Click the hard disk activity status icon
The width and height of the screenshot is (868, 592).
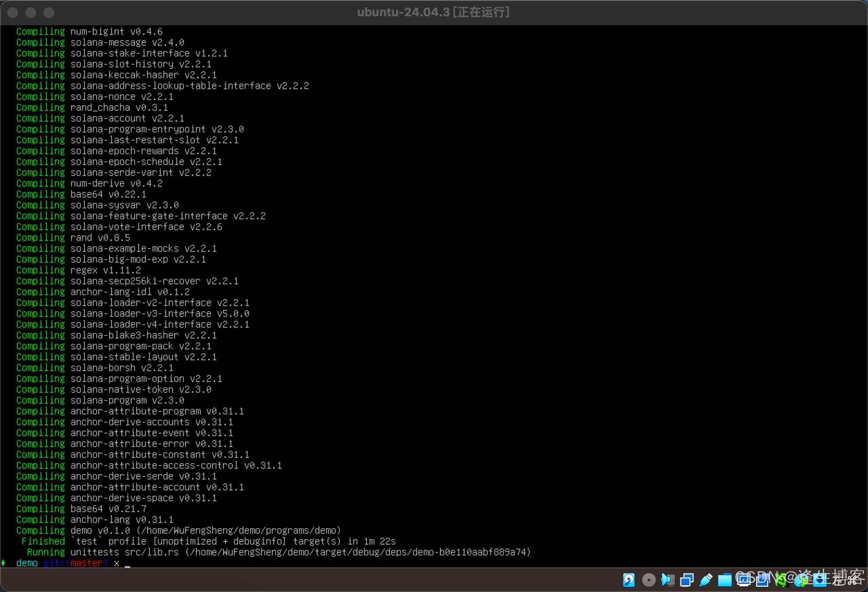629,580
